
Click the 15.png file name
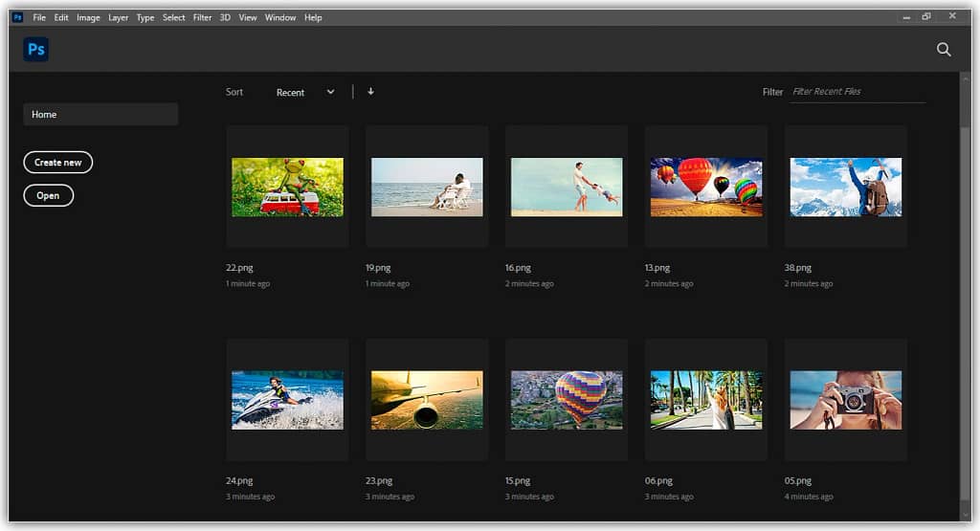(x=518, y=480)
